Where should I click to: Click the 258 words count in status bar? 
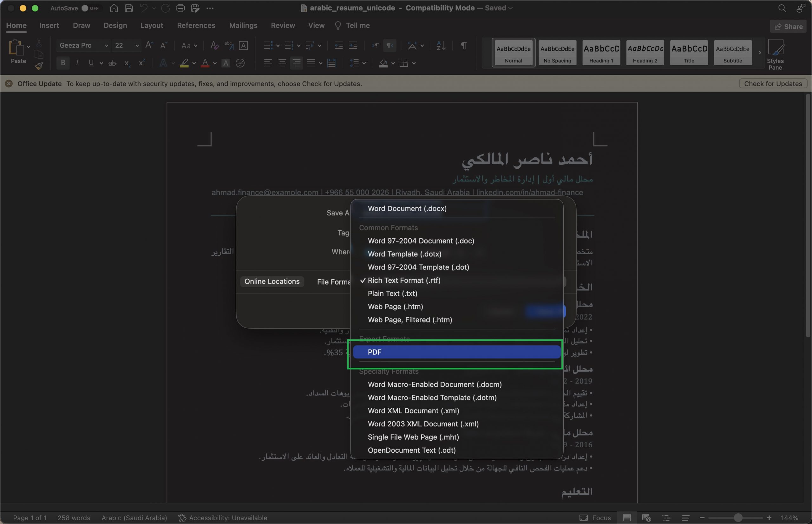click(x=74, y=518)
